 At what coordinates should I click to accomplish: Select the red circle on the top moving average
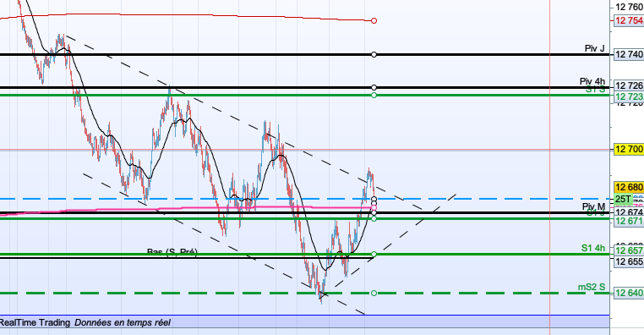(x=374, y=20)
